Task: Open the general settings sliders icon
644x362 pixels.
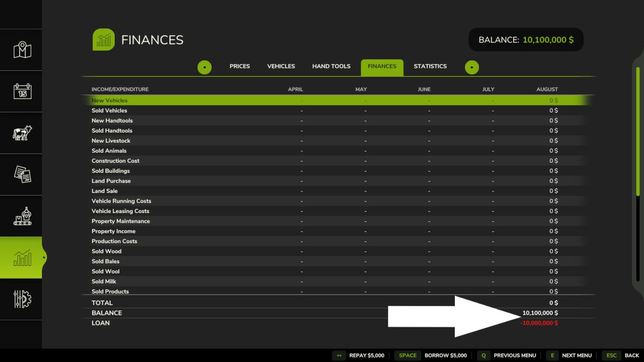Action: [x=22, y=299]
